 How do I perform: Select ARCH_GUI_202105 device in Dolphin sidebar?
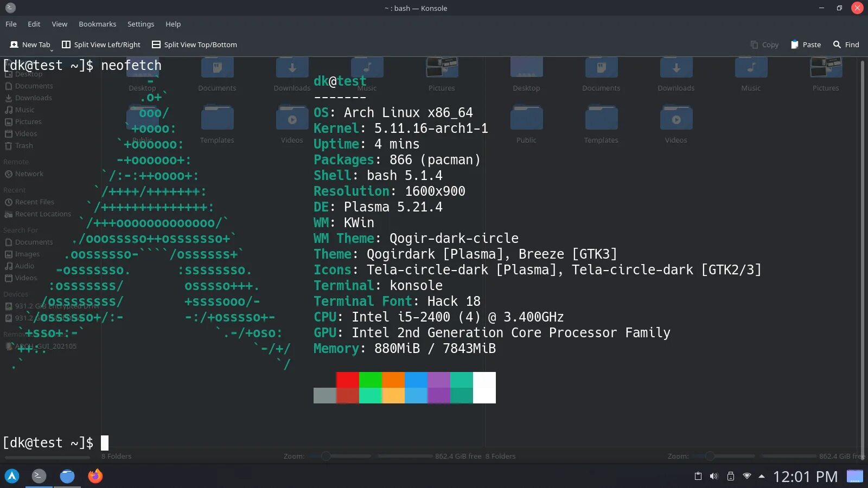point(41,346)
